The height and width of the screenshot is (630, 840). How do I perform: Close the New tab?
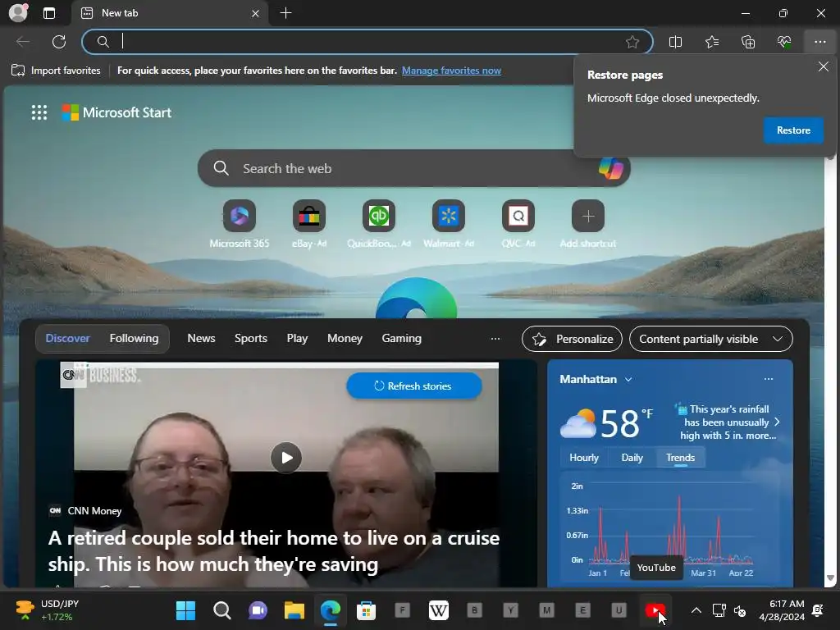[256, 13]
